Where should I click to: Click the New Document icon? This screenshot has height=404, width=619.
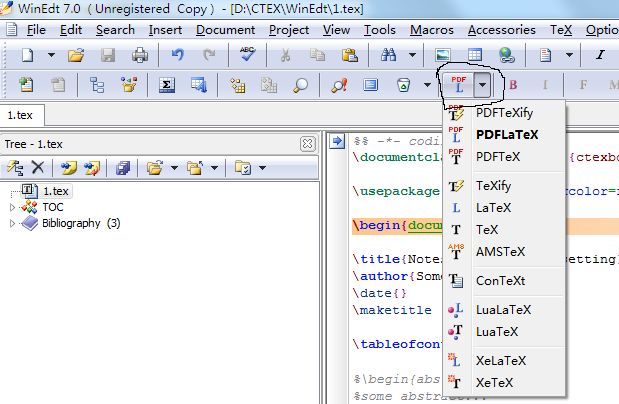coord(27,55)
